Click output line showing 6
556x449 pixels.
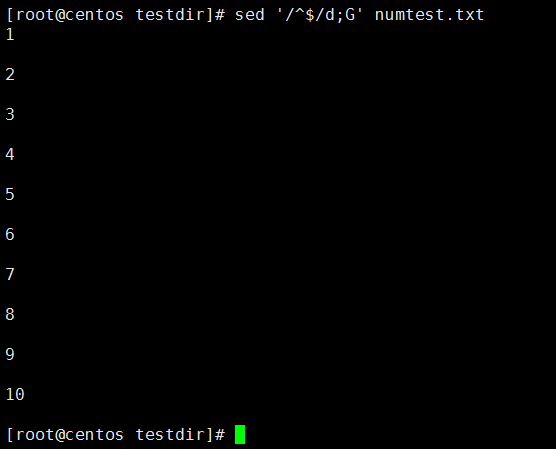[x=10, y=235]
